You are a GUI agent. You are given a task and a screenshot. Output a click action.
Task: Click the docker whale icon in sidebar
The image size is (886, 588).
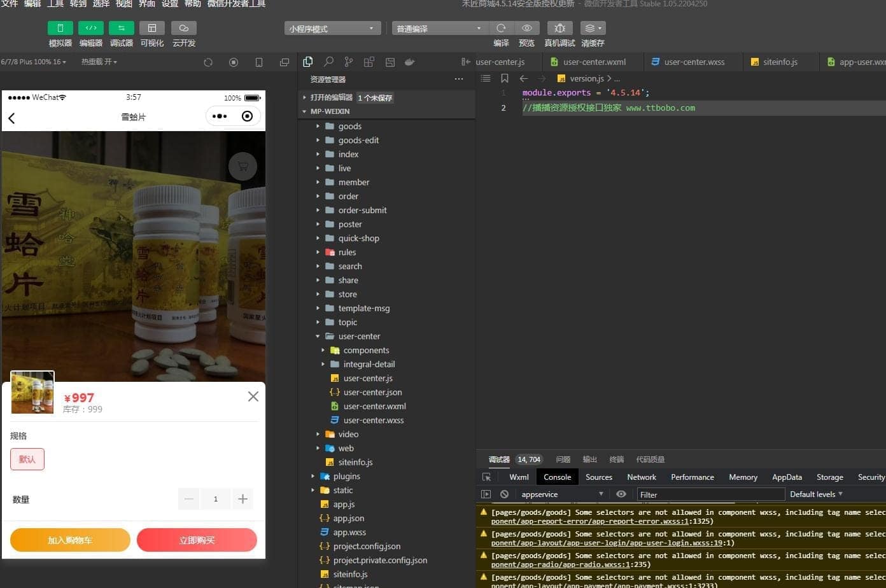click(410, 62)
